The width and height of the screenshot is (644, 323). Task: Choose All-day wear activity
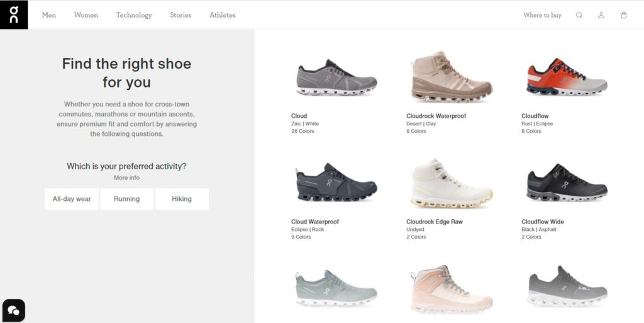pos(72,199)
